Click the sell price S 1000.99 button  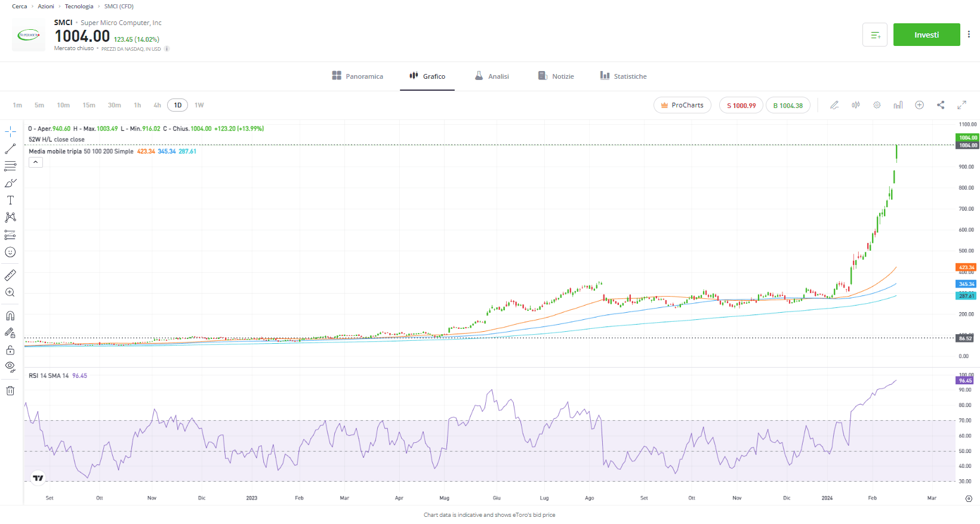[x=741, y=105]
